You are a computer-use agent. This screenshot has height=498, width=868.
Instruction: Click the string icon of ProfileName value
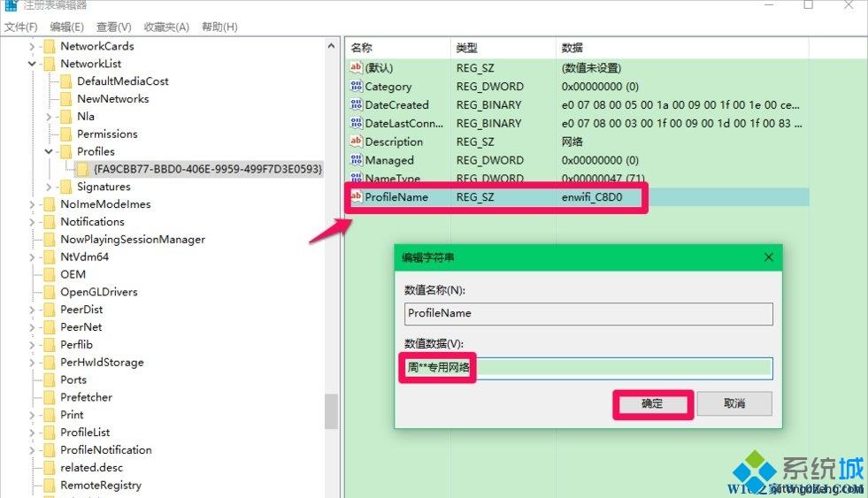tap(356, 196)
